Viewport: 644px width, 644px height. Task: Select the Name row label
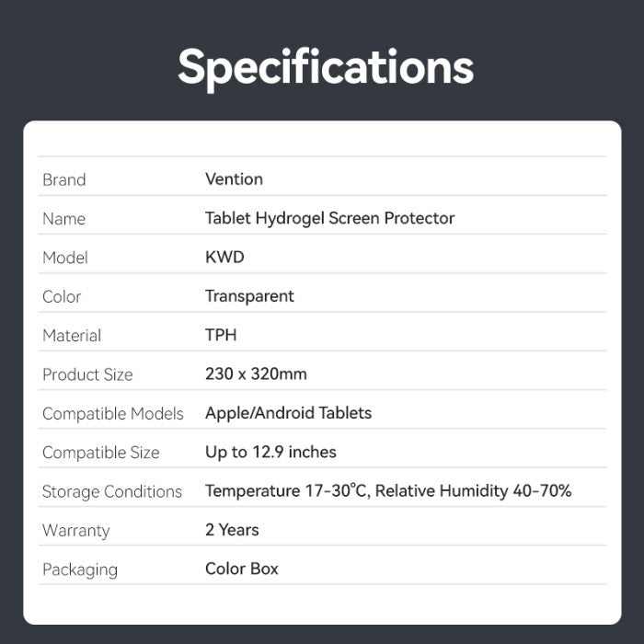pos(64,219)
